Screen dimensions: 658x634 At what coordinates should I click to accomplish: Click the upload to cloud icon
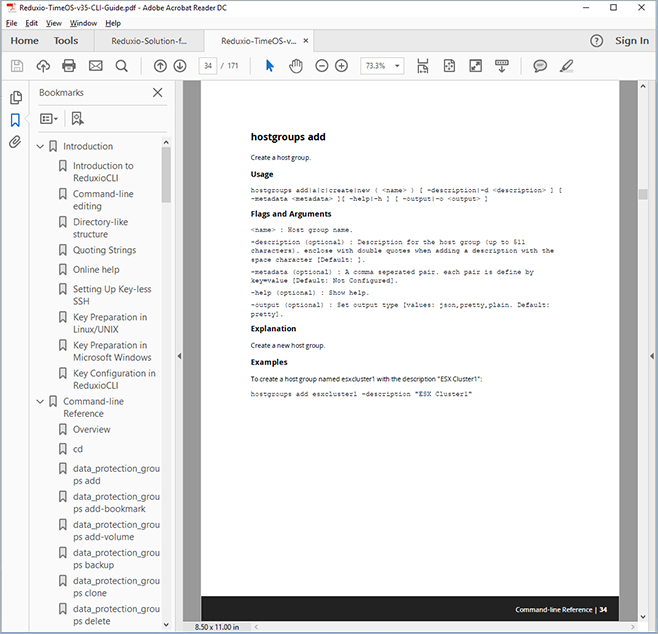43,66
